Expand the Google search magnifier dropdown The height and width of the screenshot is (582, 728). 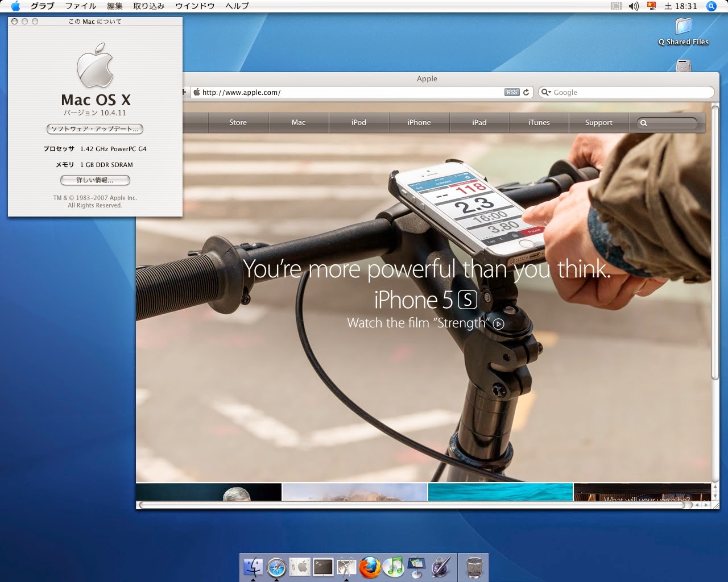click(x=545, y=92)
